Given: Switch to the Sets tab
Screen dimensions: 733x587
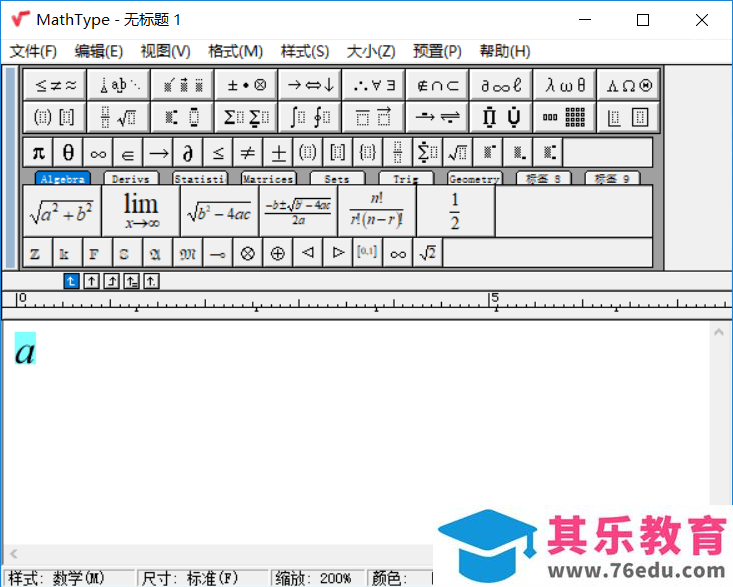Looking at the screenshot, I should coord(337,179).
